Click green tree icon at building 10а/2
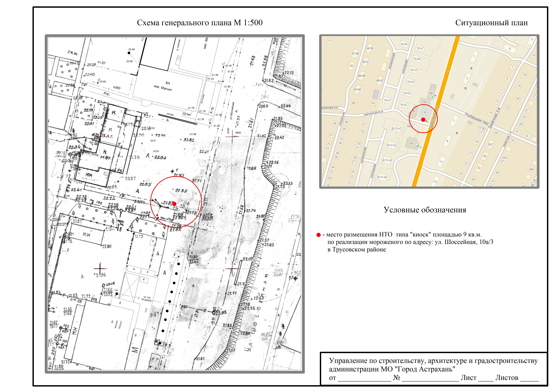The image size is (554, 392). [433, 97]
